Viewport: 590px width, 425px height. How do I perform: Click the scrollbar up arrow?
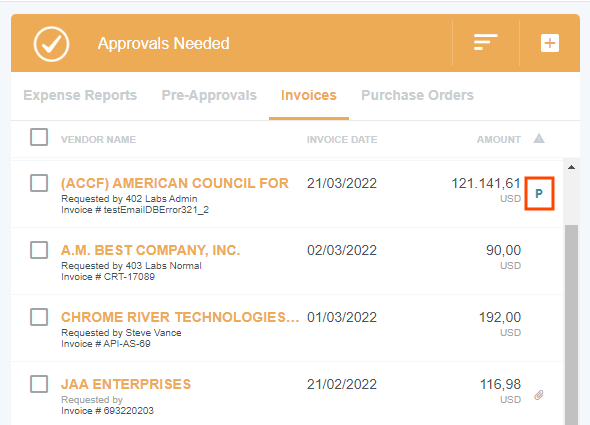571,167
